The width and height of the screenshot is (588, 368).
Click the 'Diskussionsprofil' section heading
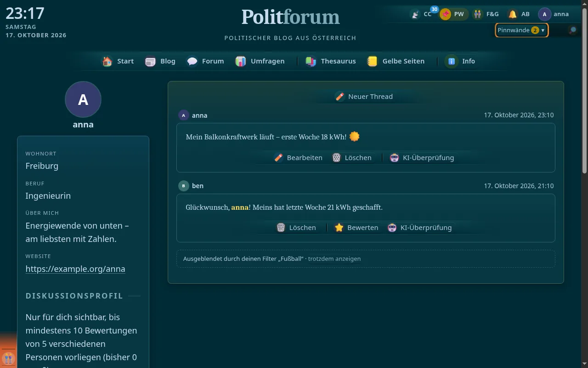tap(74, 296)
